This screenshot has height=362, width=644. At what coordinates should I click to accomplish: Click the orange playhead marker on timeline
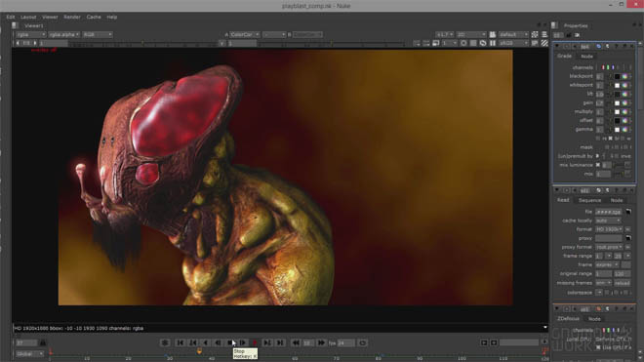199,351
